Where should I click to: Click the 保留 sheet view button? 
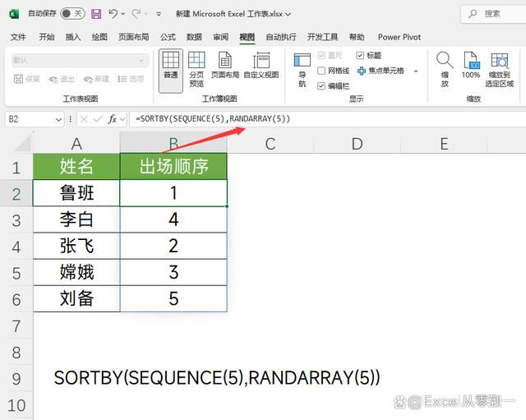coord(27,79)
